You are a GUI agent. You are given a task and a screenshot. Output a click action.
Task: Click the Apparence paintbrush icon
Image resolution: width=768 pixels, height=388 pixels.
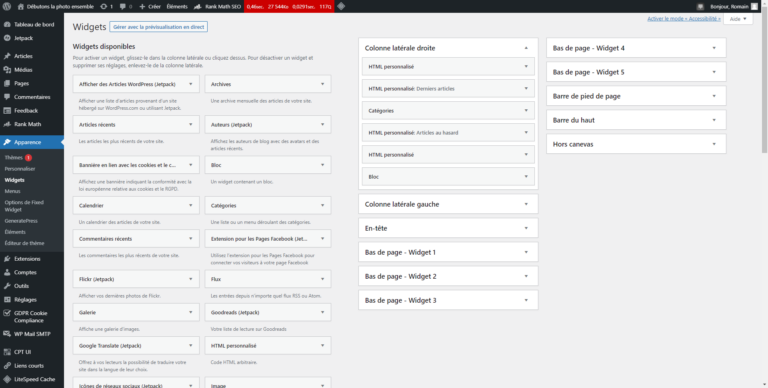[x=7, y=142]
